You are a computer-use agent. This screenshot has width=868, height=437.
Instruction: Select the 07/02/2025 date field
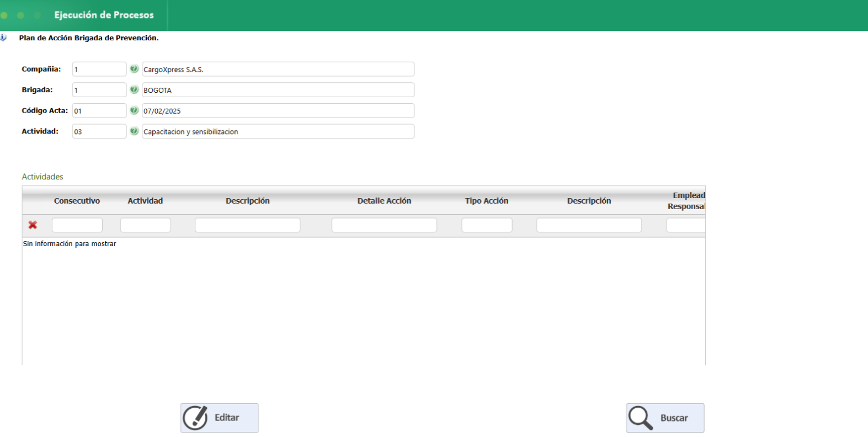278,110
